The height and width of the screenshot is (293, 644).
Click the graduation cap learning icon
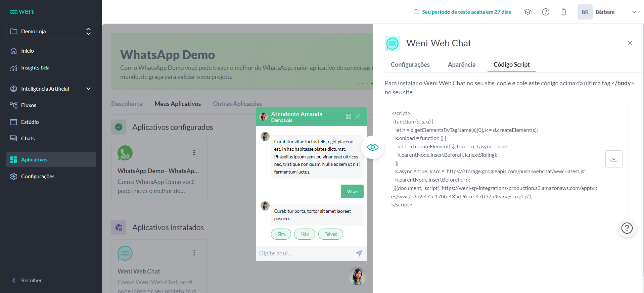click(528, 12)
